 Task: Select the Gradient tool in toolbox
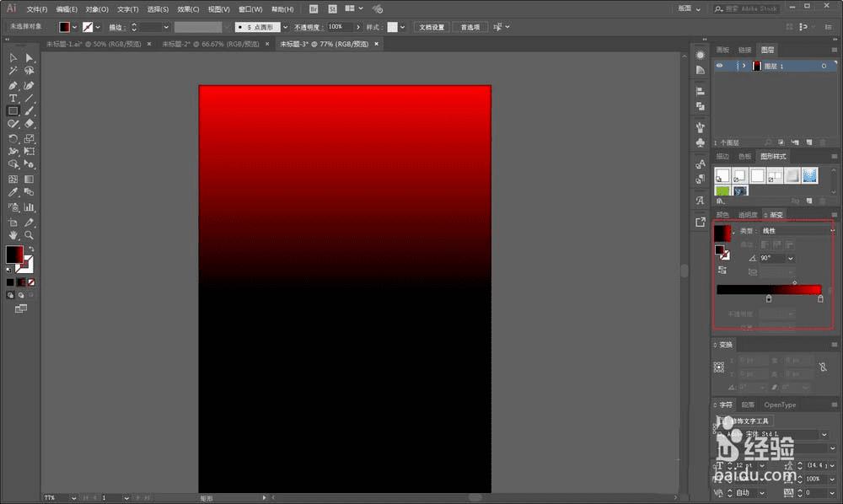pos(29,179)
